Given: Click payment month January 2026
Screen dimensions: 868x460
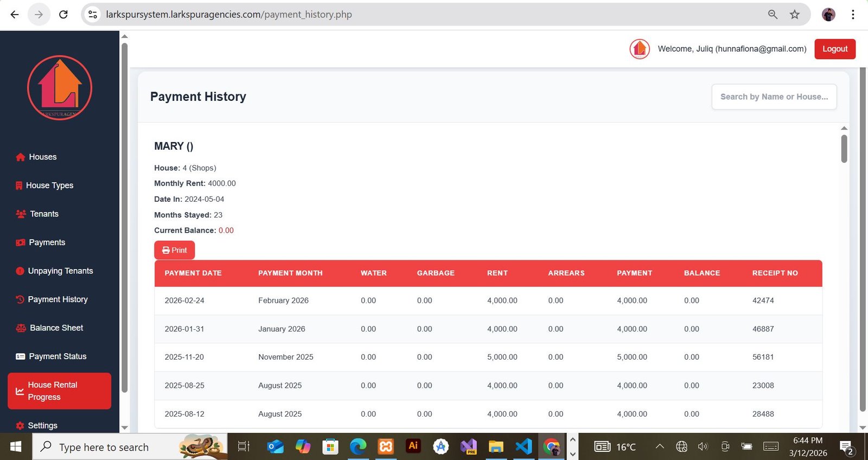Looking at the screenshot, I should [282, 329].
